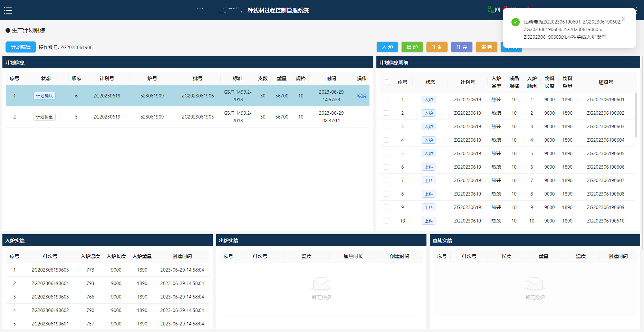
Task: Click the 状态 column header in 计划信息
Action: coord(46,78)
